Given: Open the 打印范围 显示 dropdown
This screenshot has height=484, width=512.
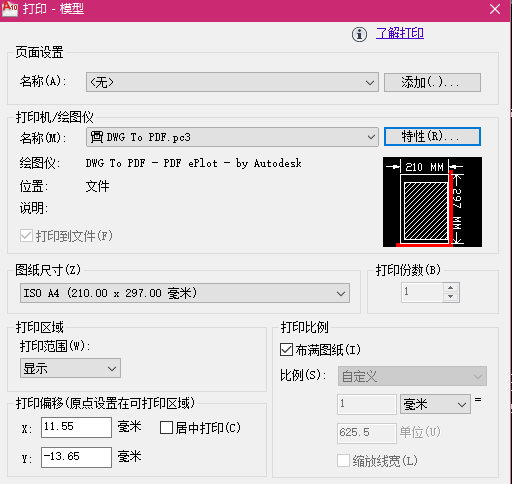Looking at the screenshot, I should (x=70, y=368).
